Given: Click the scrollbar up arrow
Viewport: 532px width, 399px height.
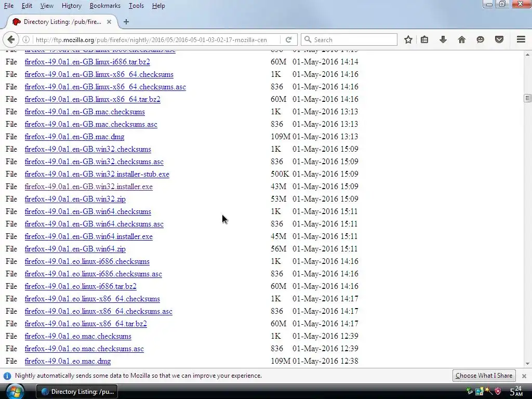Looking at the screenshot, I should tap(527, 54).
